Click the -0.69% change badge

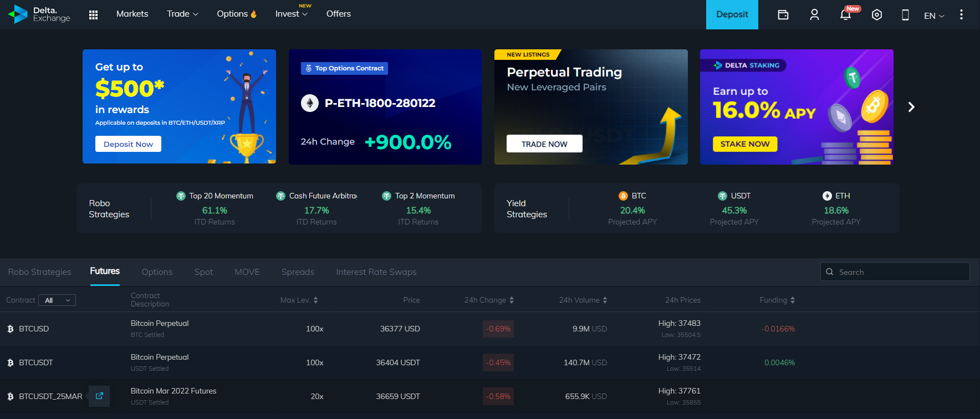tap(498, 329)
